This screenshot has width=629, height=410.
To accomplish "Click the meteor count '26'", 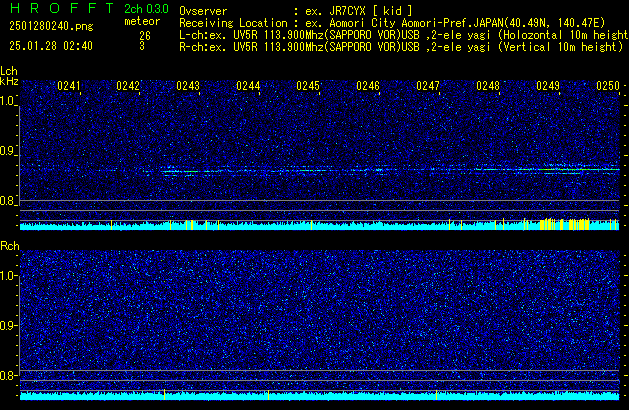I will click(x=145, y=36).
